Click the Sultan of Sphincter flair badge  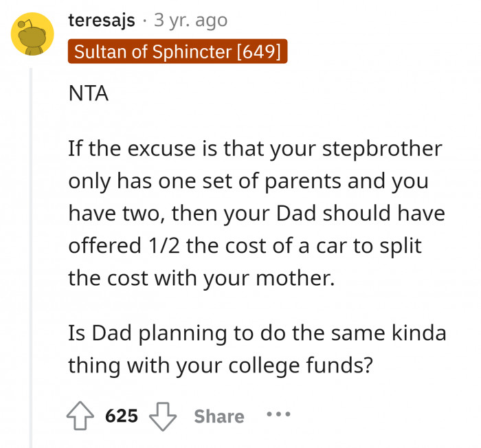click(x=177, y=52)
